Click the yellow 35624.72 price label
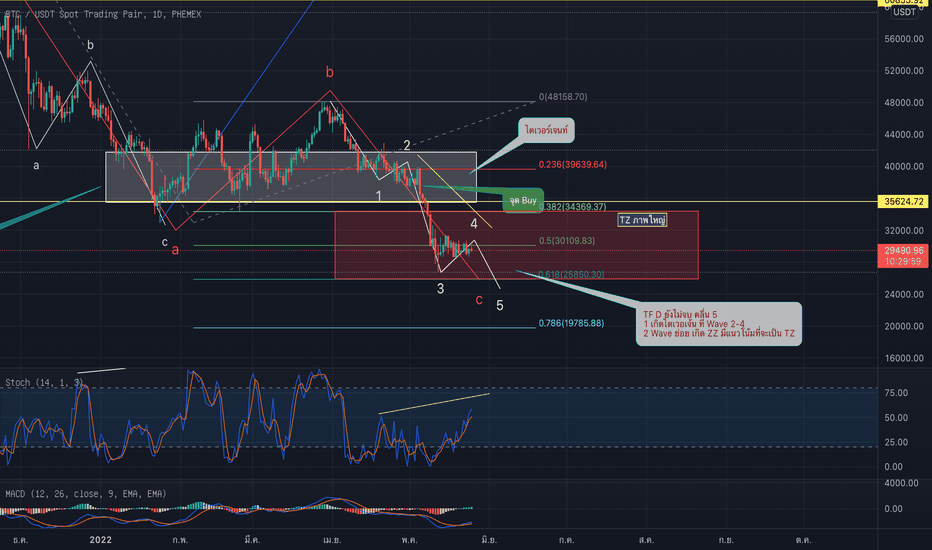This screenshot has height=550, width=932. tap(903, 202)
